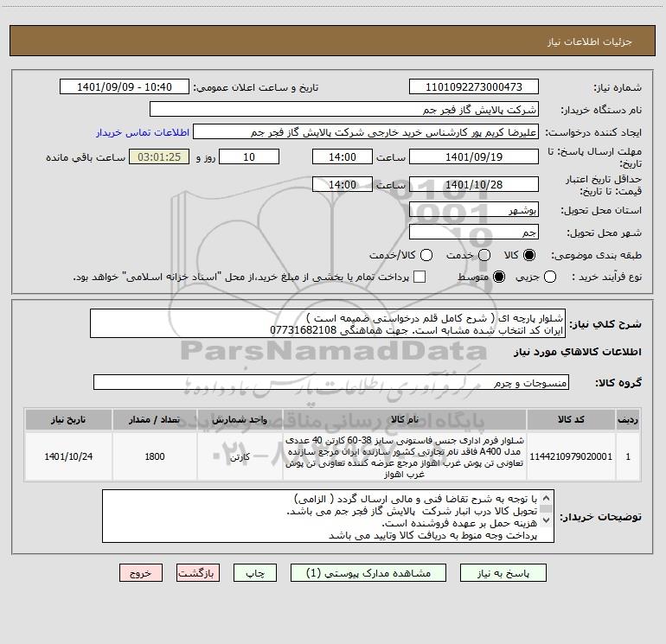Click item code 1144210979020001 cell
The width and height of the screenshot is (666, 644).
[571, 456]
